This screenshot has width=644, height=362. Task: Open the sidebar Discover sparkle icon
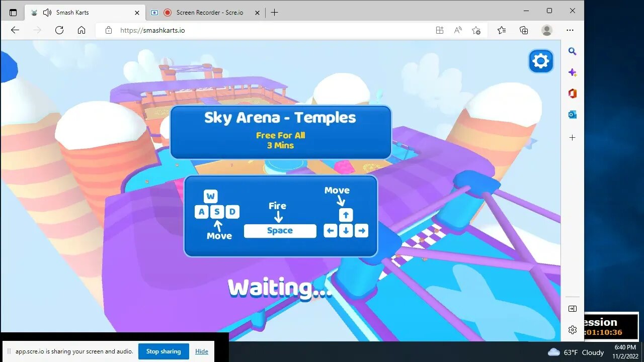(x=573, y=72)
